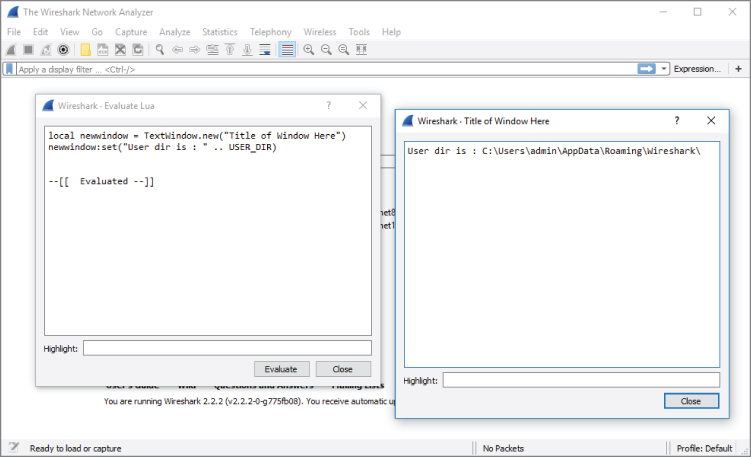Open the Edit menu
Screen dimensions: 751x457
pyautogui.click(x=40, y=32)
